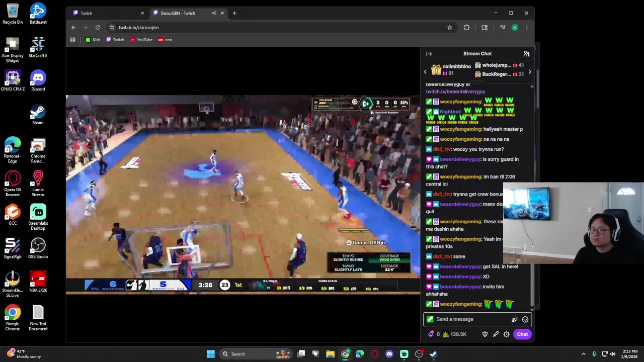Open Windows Start menu
Screen dimensions: 644x362
coord(211,354)
